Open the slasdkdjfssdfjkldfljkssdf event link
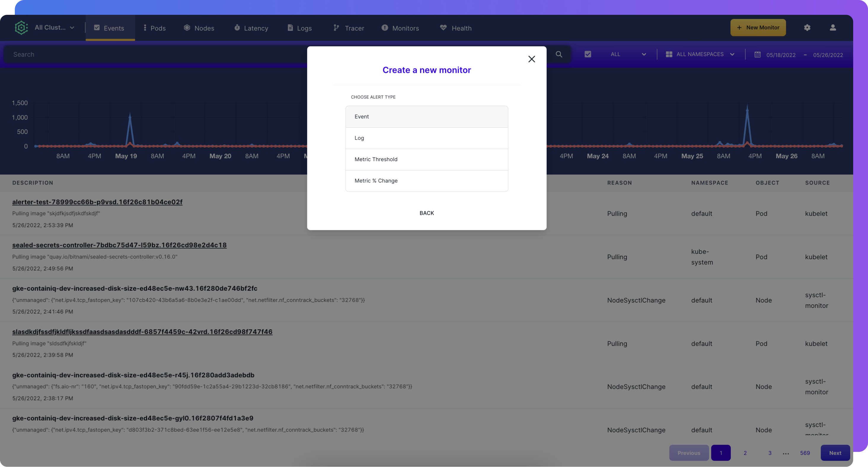 pos(142,332)
